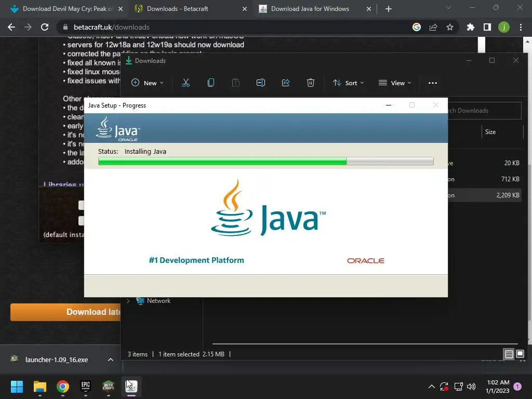Close the Download Devil May Cry tab

pos(121,9)
